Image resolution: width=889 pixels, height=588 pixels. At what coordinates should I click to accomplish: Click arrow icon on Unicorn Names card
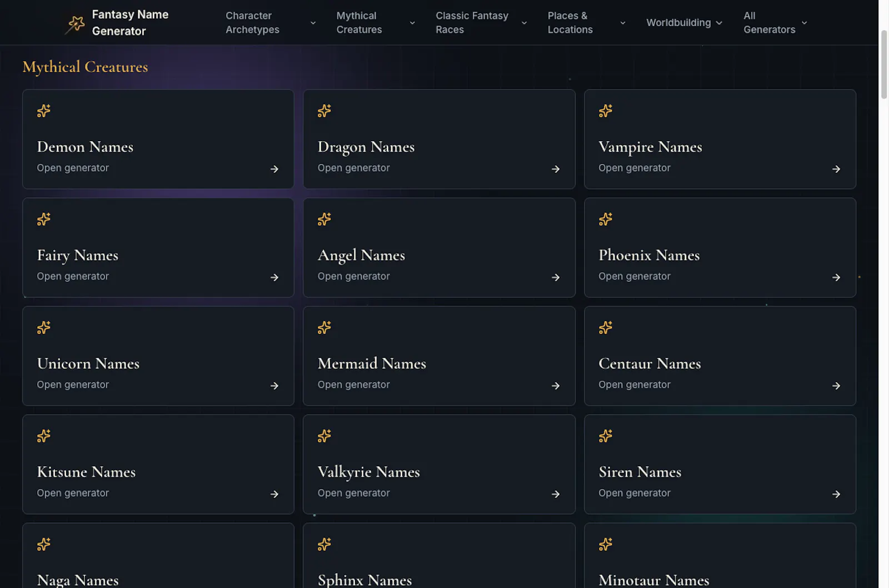tap(274, 386)
